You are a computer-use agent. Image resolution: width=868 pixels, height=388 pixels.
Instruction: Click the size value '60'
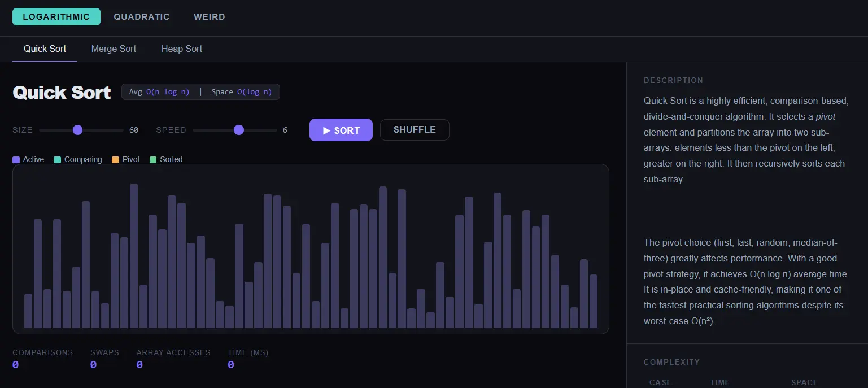tap(134, 130)
